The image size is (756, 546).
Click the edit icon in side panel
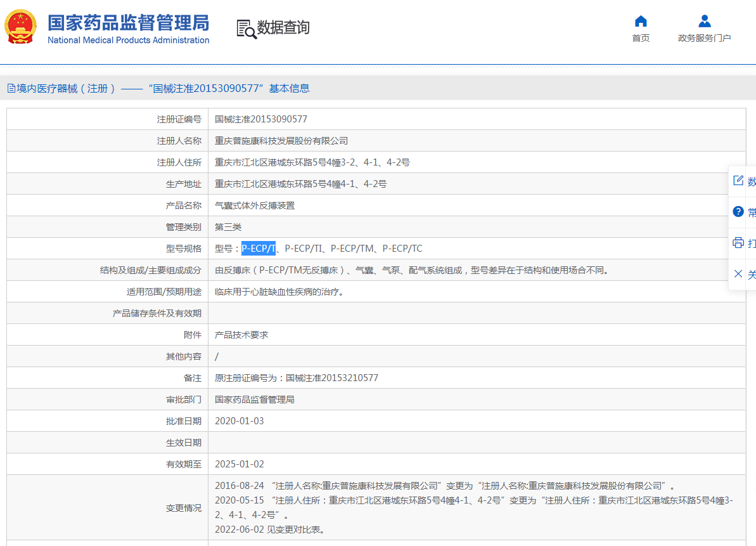[x=738, y=180]
